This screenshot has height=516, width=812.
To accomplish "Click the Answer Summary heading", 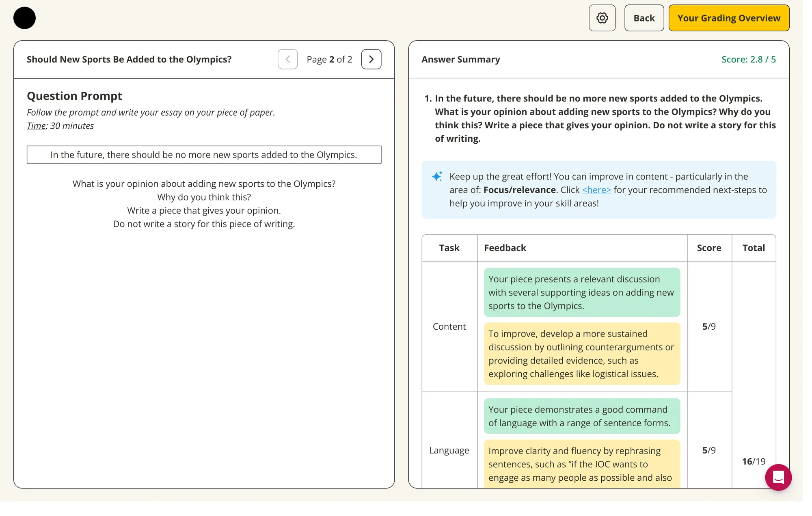I will pyautogui.click(x=461, y=59).
